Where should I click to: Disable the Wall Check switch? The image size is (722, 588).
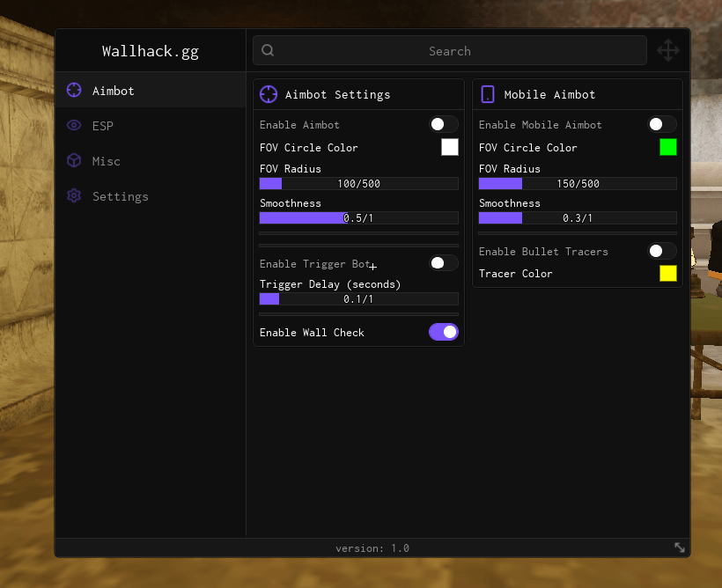(x=444, y=332)
